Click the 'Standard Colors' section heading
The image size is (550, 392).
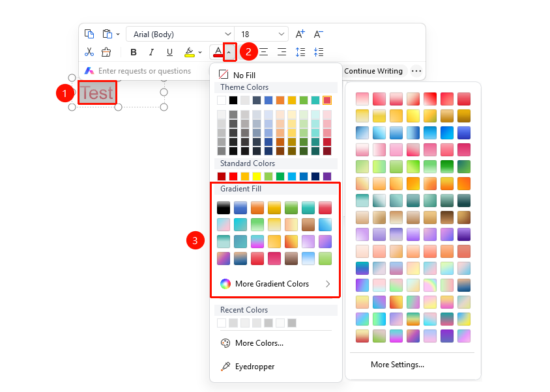point(248,163)
